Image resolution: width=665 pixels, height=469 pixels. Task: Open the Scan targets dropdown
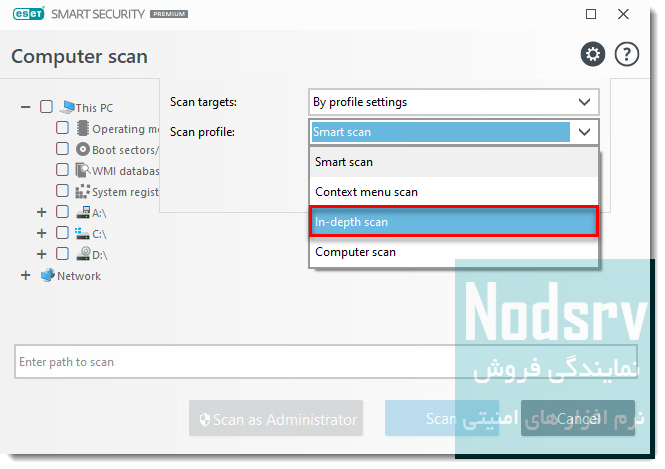453,102
